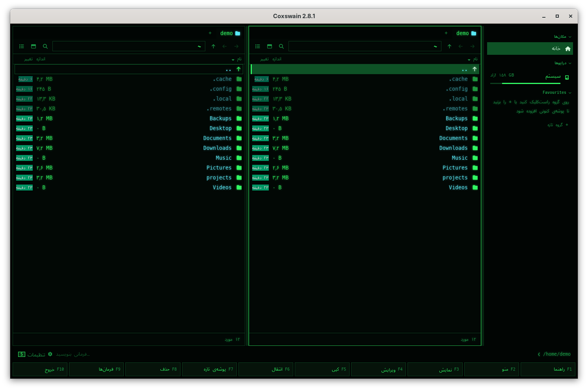Add new favourites group in sidebar
Viewport: 588px width, 390px height.
coord(558,125)
